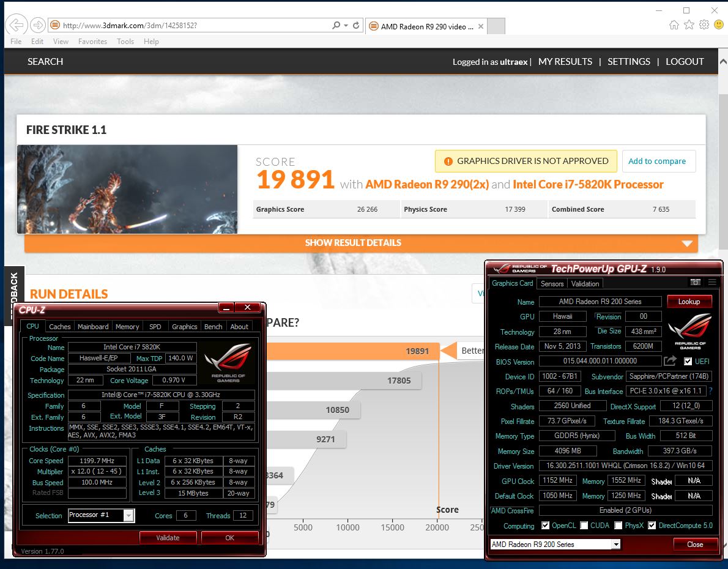Viewport: 728px width, 569px height.
Task: Click SEARCH in the 3DMark header
Action: coord(45,61)
